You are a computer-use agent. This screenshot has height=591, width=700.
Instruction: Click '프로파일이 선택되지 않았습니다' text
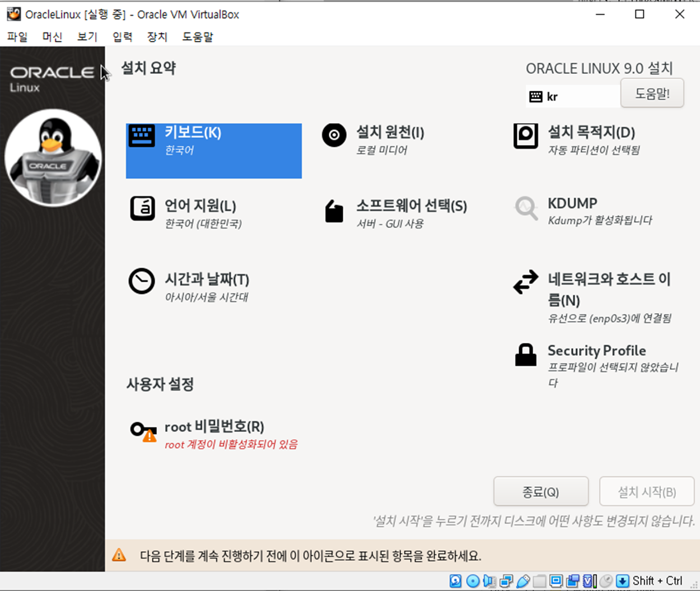point(613,375)
